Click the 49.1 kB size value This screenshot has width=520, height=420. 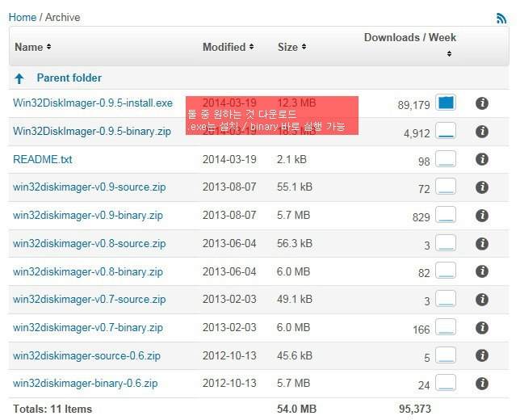(x=295, y=299)
